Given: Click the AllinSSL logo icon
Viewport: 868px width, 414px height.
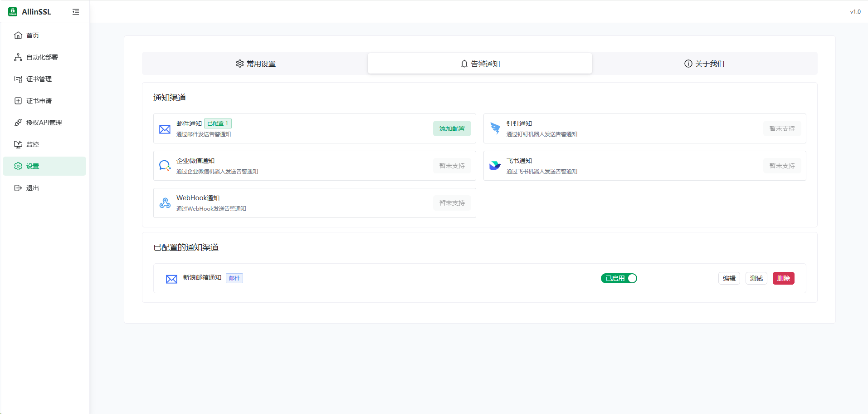Looking at the screenshot, I should tap(13, 12).
